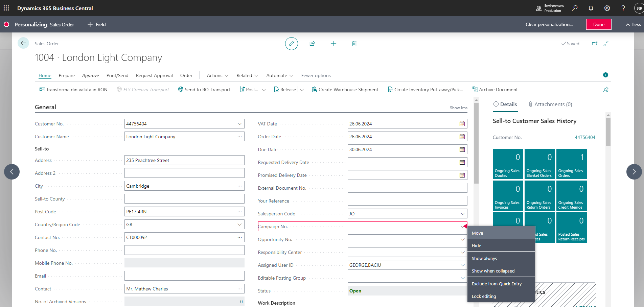Screen dimensions: 644x307
Task: Open Post split-button dropdown arrow
Action: pos(264,90)
